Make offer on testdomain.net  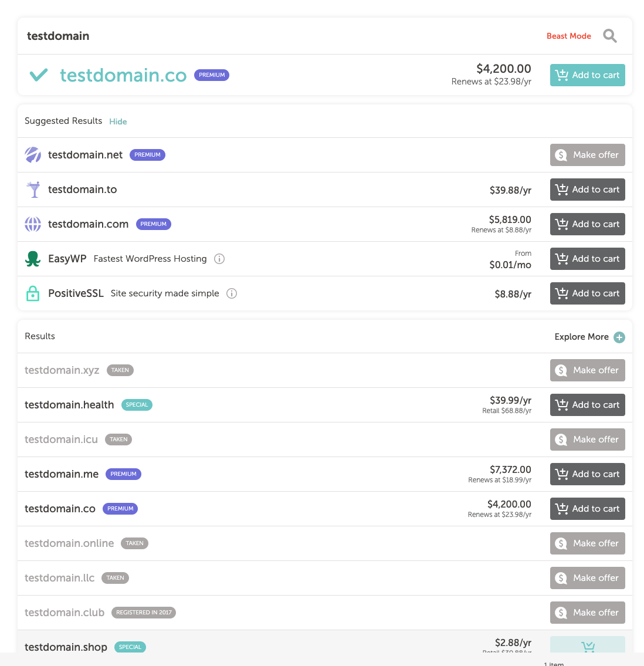pyautogui.click(x=588, y=155)
